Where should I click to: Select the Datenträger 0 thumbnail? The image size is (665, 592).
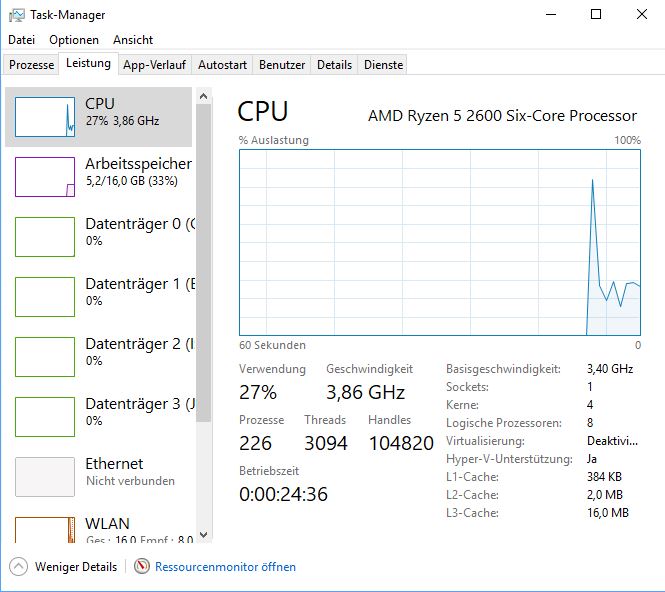point(45,237)
